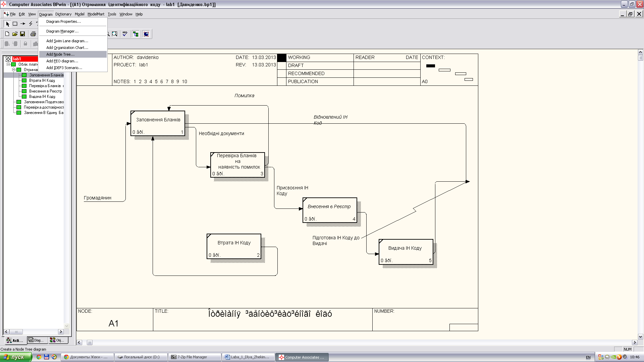Select 'Перевірка достовірност' tree item
Viewport: 644px width, 362px height.
[44, 107]
